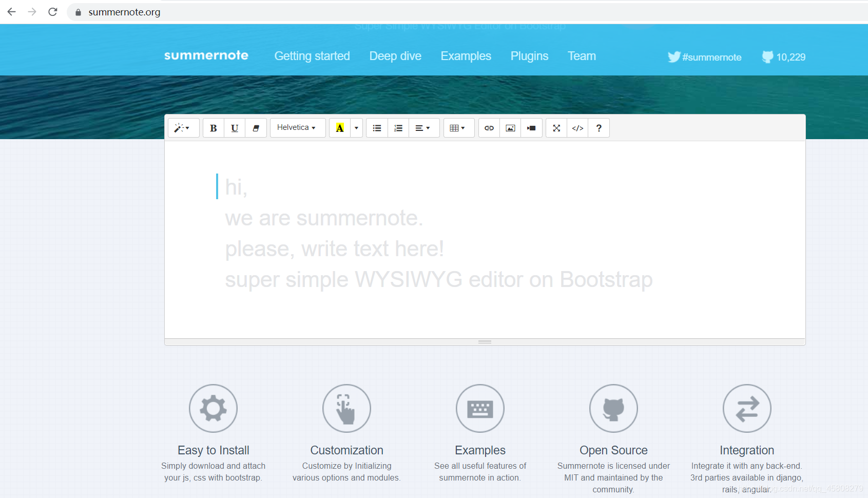Click the browser forward arrow
This screenshot has width=868, height=498.
[x=32, y=12]
